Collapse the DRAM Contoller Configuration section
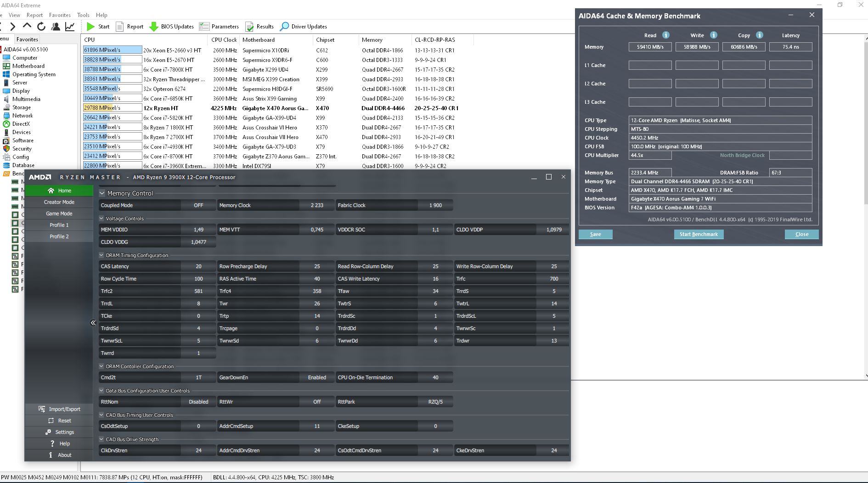The height and width of the screenshot is (483, 868). click(101, 366)
